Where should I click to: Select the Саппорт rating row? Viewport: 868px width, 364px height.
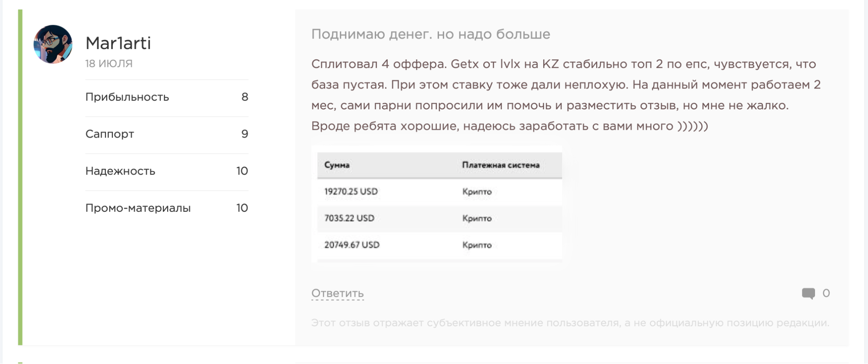167,134
